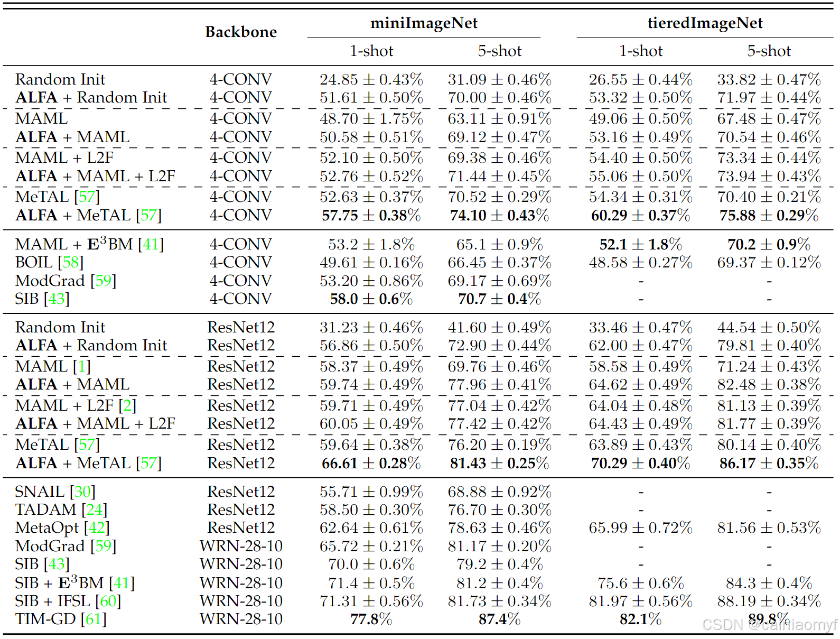The height and width of the screenshot is (639, 840).
Task: Select value 31.23 ± 0.46%
Action: tap(371, 327)
